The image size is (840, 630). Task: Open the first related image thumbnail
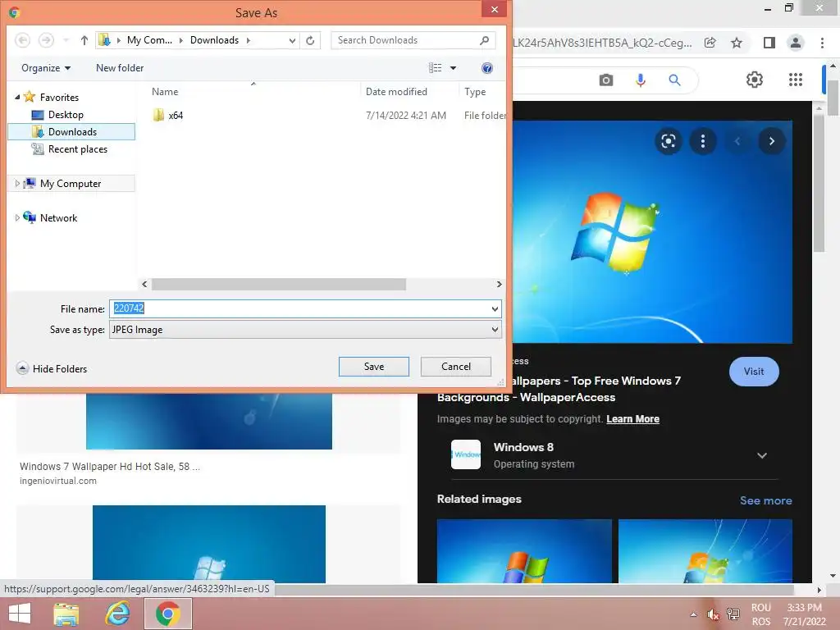click(x=524, y=550)
